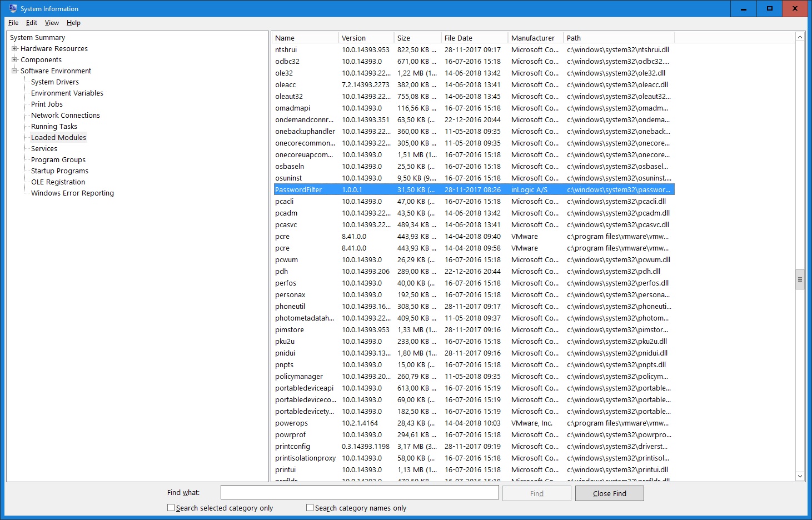Click the scroll down arrow in module list
This screenshot has height=520, width=812.
click(x=800, y=476)
